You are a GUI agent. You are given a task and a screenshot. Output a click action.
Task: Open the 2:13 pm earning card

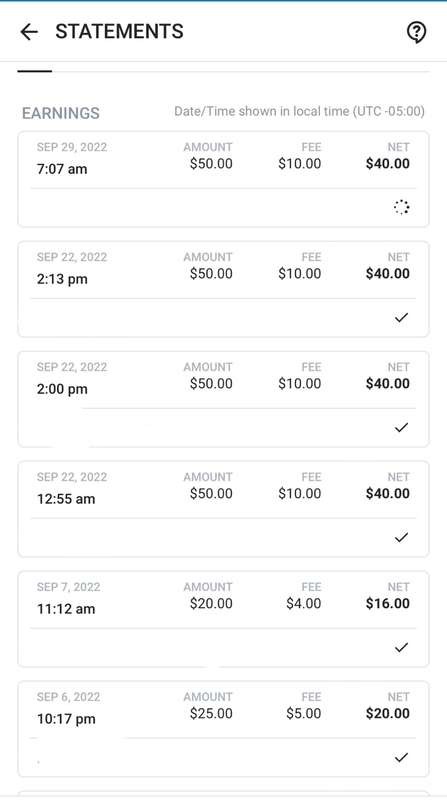(224, 289)
